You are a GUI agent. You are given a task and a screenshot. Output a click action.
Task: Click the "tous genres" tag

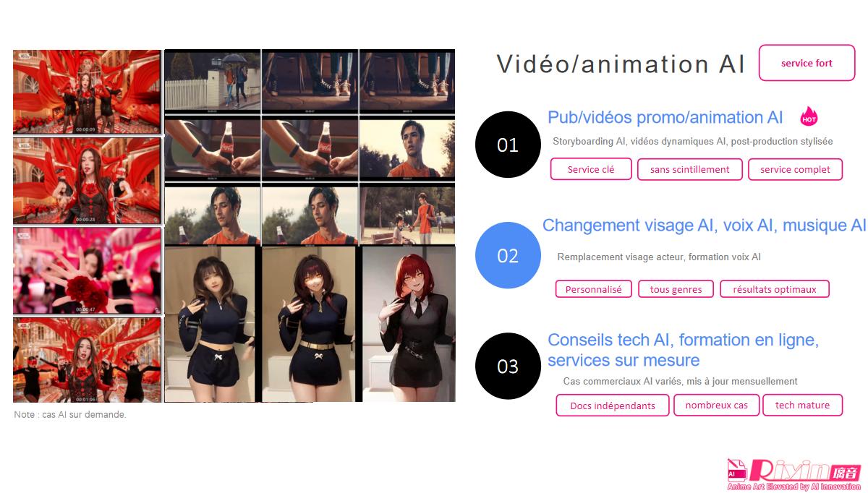pos(676,289)
